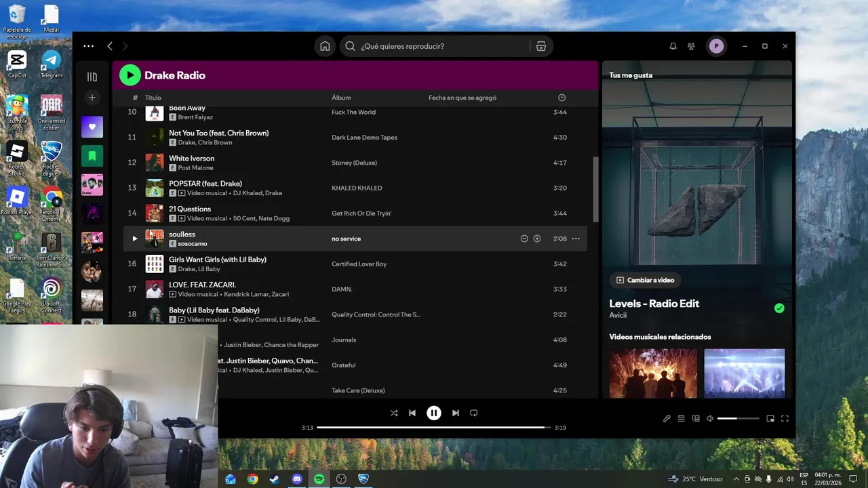Open Liked Songs heart playlist in sidebar
868x488 pixels.
[92, 127]
